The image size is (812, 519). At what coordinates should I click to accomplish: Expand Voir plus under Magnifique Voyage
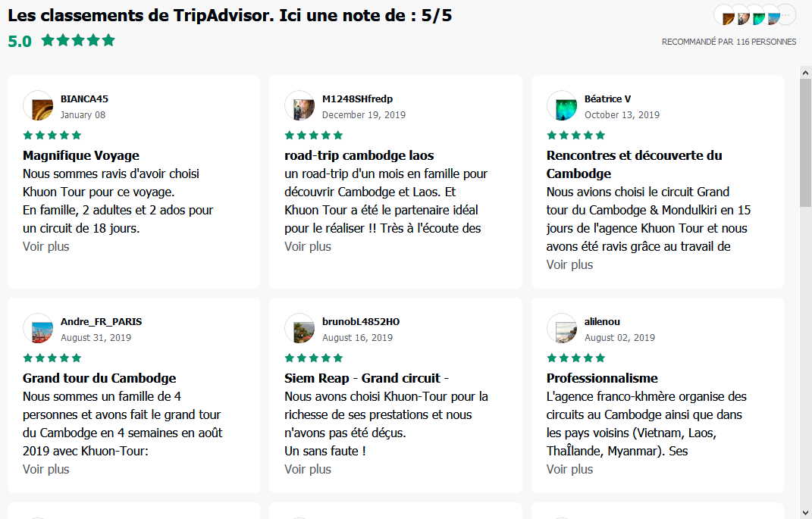pyautogui.click(x=45, y=246)
